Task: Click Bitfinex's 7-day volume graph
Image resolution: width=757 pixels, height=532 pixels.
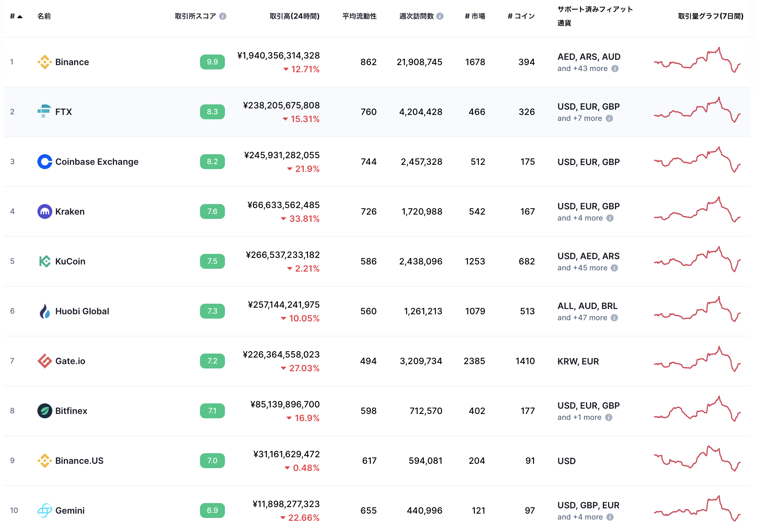Action: pyautogui.click(x=697, y=409)
